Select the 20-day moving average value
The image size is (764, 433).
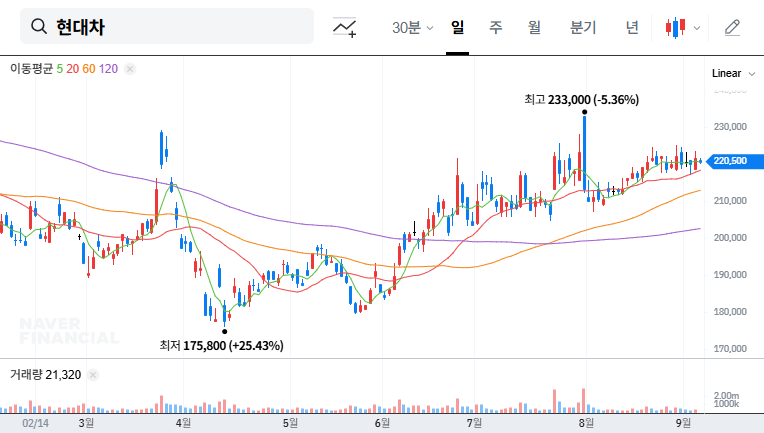click(73, 69)
